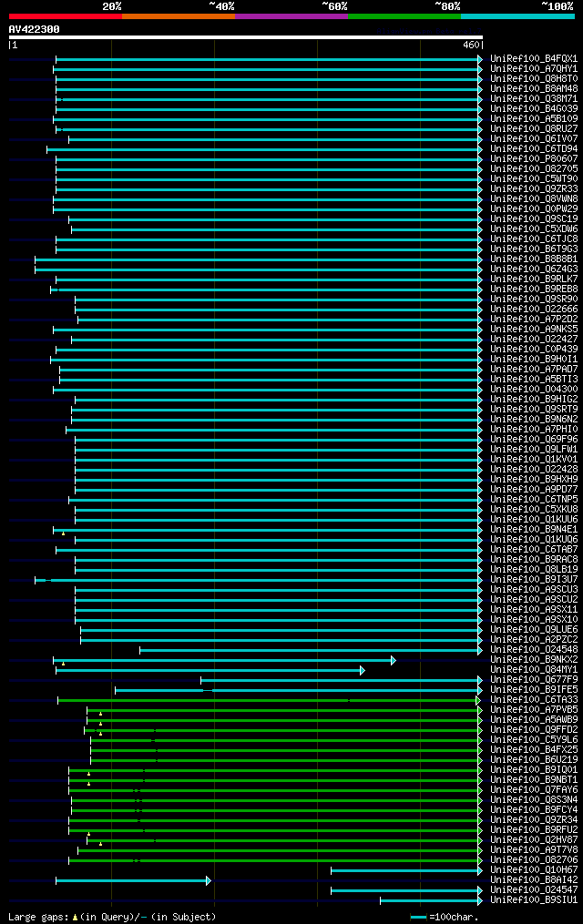The width and height of the screenshot is (583, 924).
Task: Click label UniRef100_Q7FAY6
Action: click(x=534, y=790)
